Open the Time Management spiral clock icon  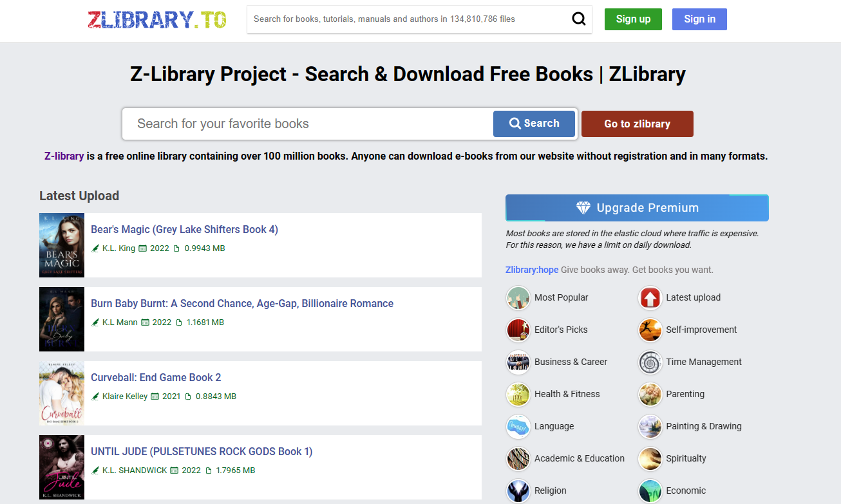point(650,362)
